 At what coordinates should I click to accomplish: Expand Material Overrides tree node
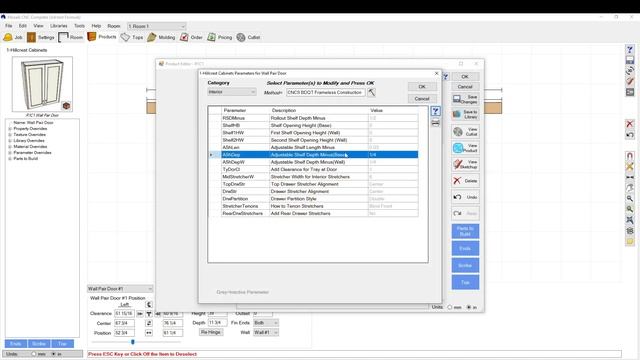click(10, 147)
